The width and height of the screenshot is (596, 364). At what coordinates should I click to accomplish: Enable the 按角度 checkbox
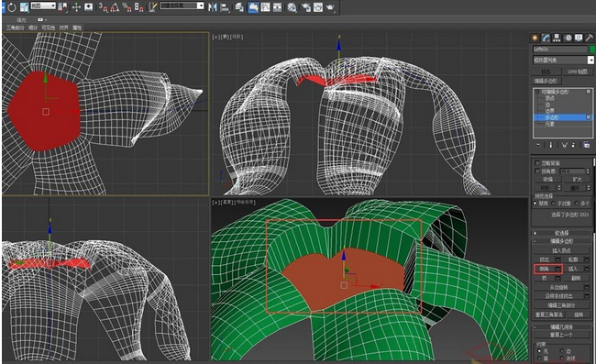coord(537,171)
